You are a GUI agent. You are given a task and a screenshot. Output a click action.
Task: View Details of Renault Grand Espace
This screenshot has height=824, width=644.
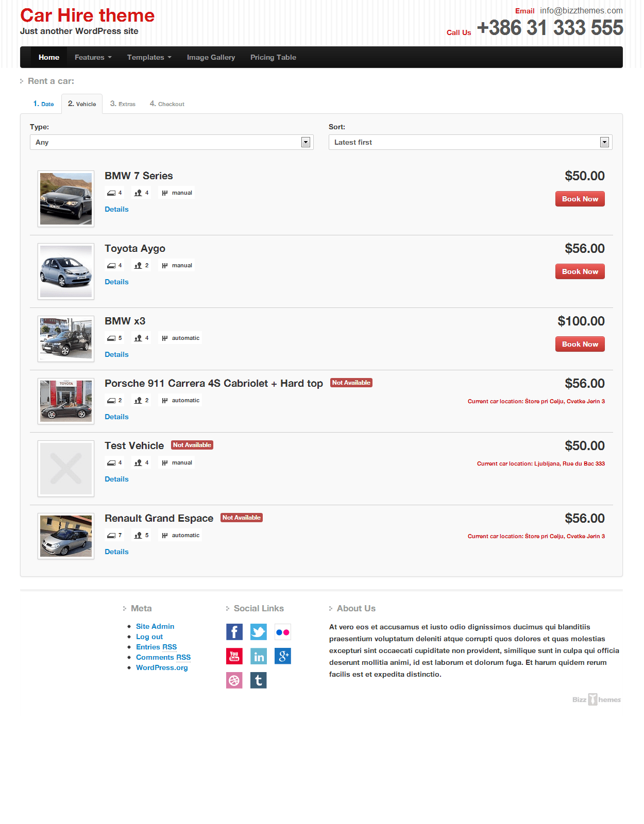116,552
